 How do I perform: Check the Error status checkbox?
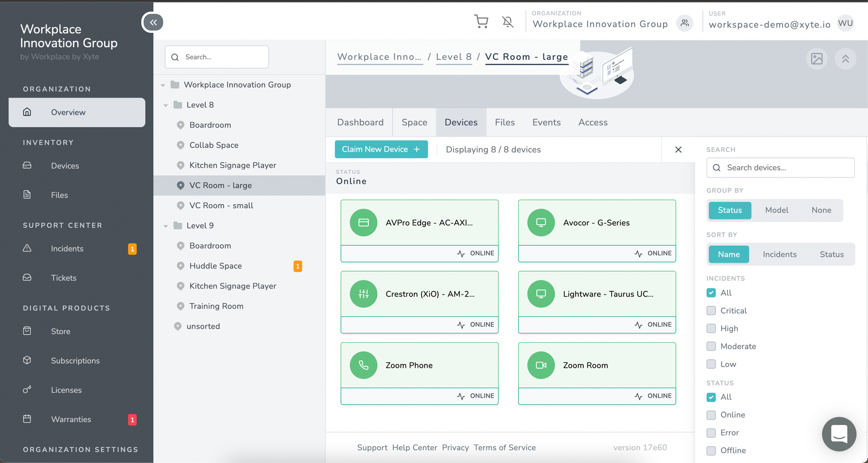(x=711, y=433)
